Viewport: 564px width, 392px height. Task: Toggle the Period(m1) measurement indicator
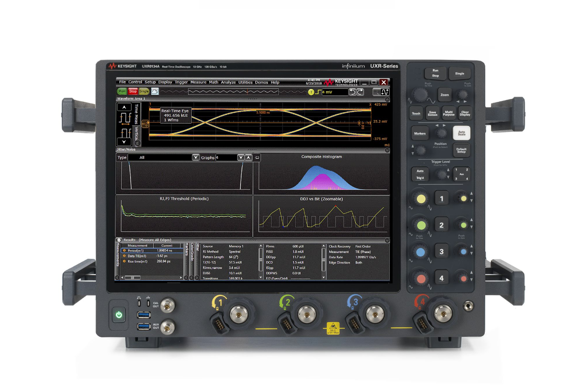click(125, 251)
